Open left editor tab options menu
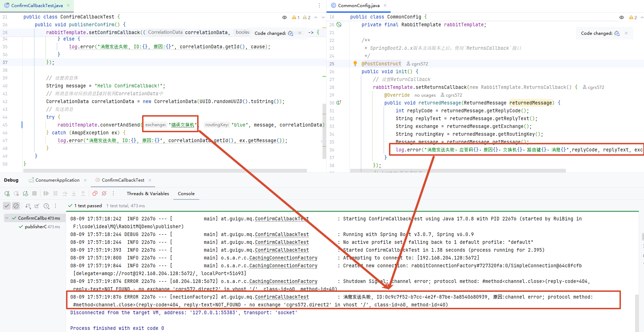The image size is (644, 332). tap(319, 5)
